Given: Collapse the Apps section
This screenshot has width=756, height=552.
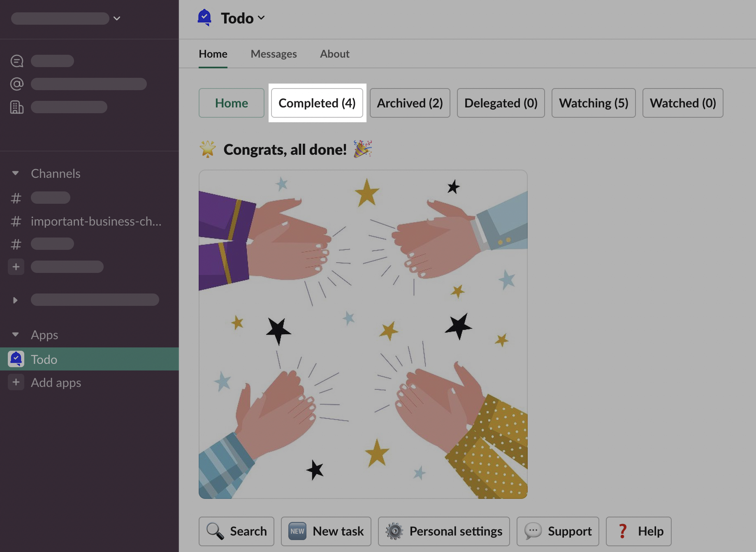Looking at the screenshot, I should [16, 335].
